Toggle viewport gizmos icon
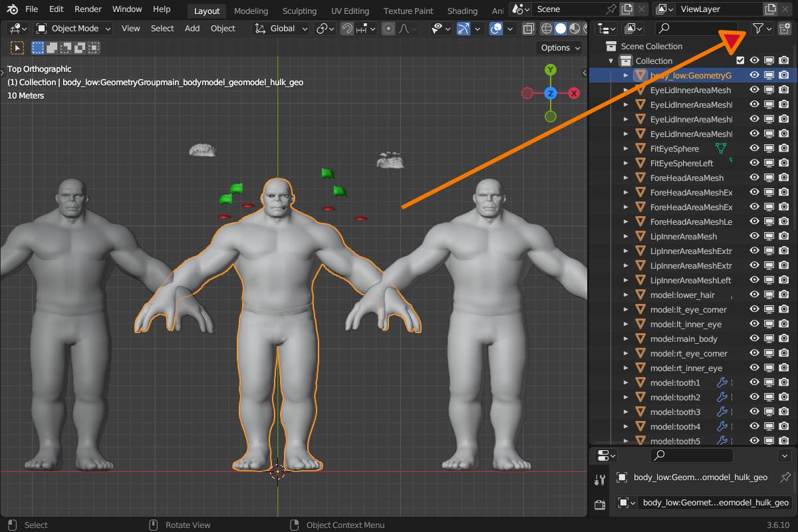 464,29
